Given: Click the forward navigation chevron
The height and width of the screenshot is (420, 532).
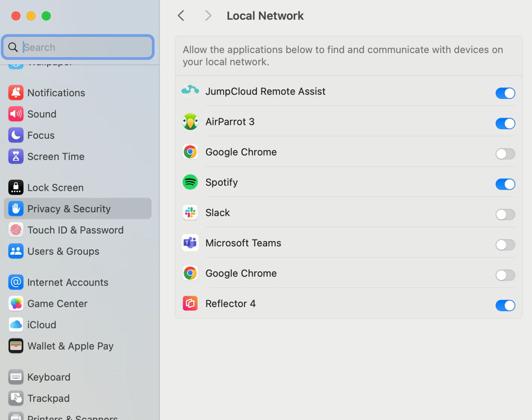Looking at the screenshot, I should (208, 15).
